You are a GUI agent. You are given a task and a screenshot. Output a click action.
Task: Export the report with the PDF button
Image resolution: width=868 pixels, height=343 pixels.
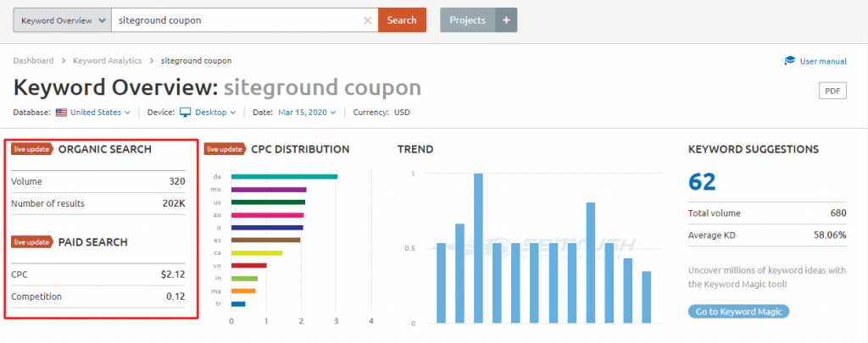click(x=832, y=91)
